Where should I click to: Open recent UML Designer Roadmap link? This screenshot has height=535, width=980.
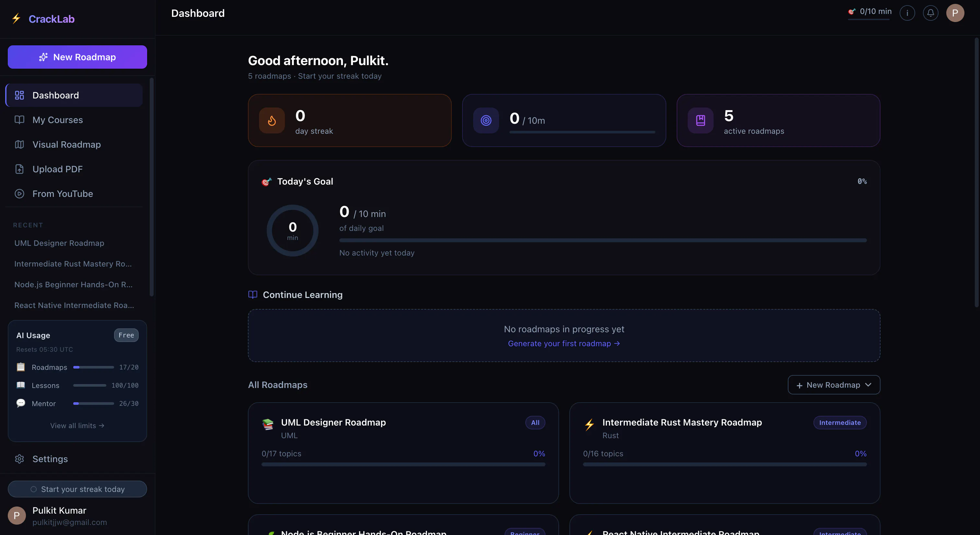click(x=59, y=243)
